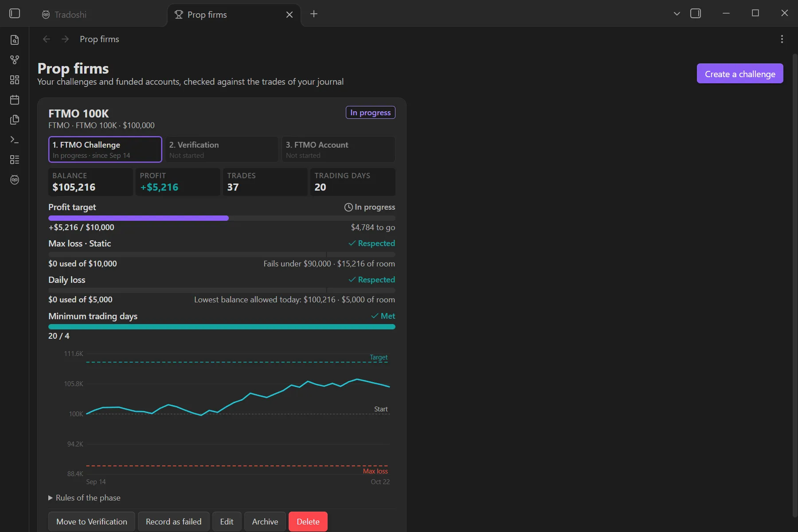
Task: Click the Trades count 37
Action: (x=233, y=187)
